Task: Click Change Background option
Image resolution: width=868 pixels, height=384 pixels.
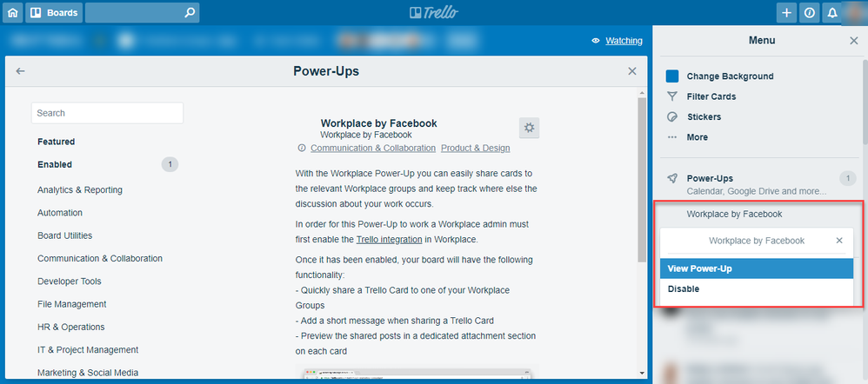Action: [731, 76]
